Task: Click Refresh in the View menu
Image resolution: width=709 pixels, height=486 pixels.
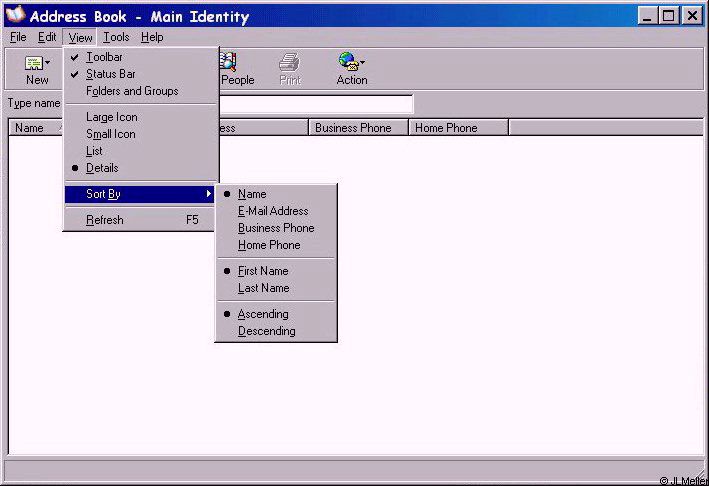Action: click(x=105, y=220)
